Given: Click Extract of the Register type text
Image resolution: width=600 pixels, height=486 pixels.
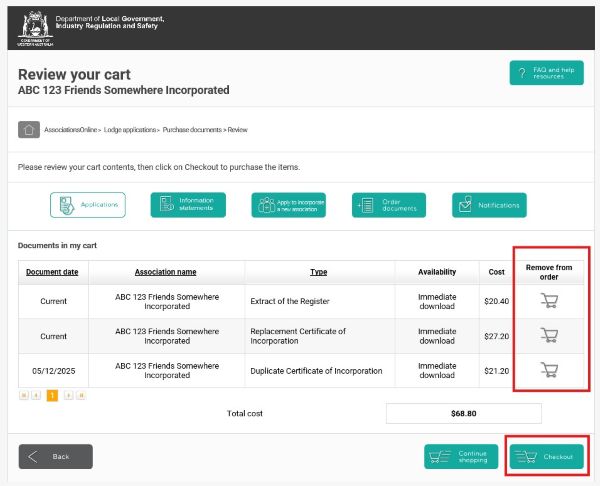Looking at the screenshot, I should pyautogui.click(x=290, y=301).
